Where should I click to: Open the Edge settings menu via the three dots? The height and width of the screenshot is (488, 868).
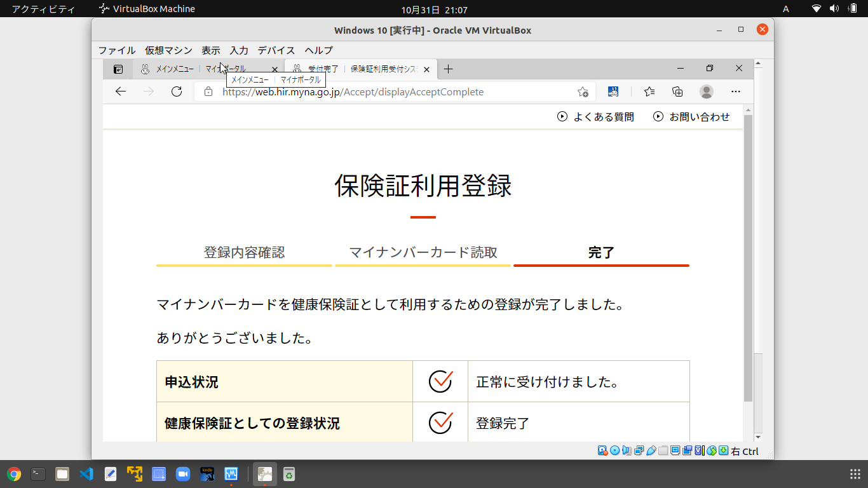[735, 91]
